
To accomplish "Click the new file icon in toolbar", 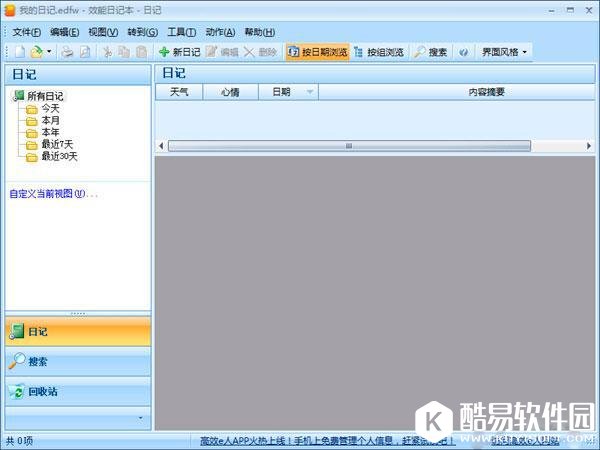I will [x=20, y=52].
